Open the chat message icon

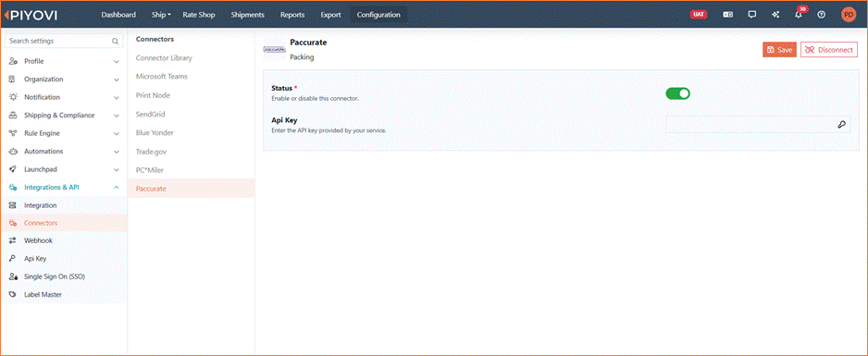(751, 15)
